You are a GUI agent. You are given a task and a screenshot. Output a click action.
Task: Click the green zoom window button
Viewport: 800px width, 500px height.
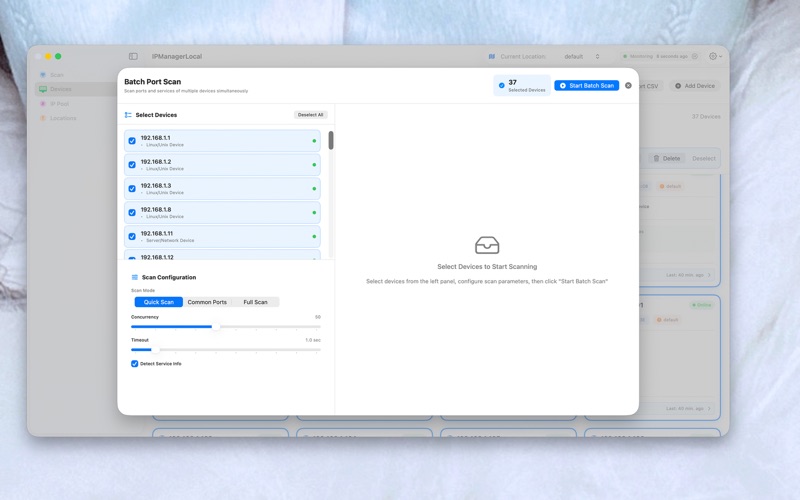tap(58, 56)
